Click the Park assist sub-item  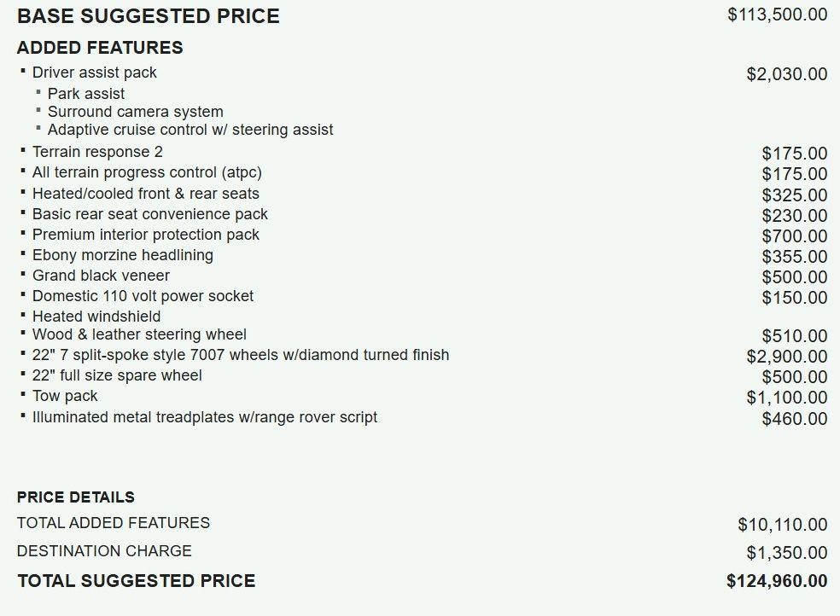tap(85, 94)
